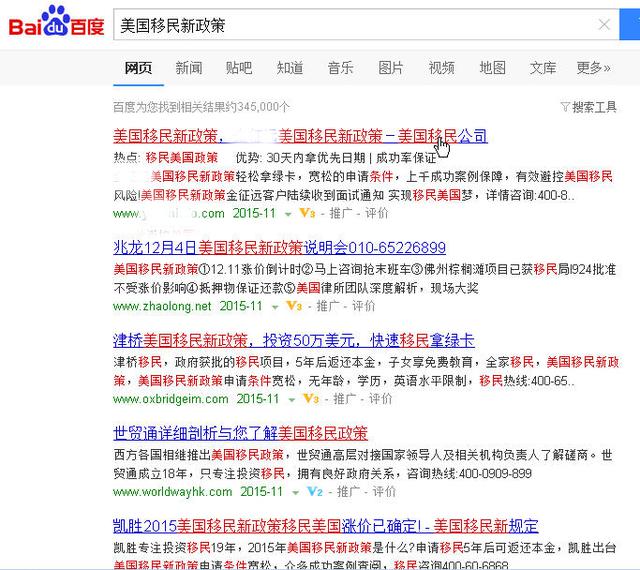Open the 知道 tab

pyautogui.click(x=290, y=68)
